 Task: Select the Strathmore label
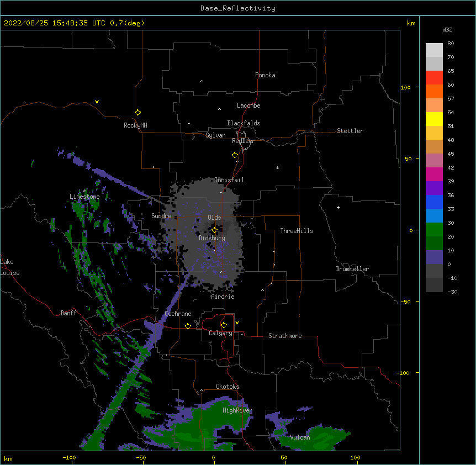[285, 336]
